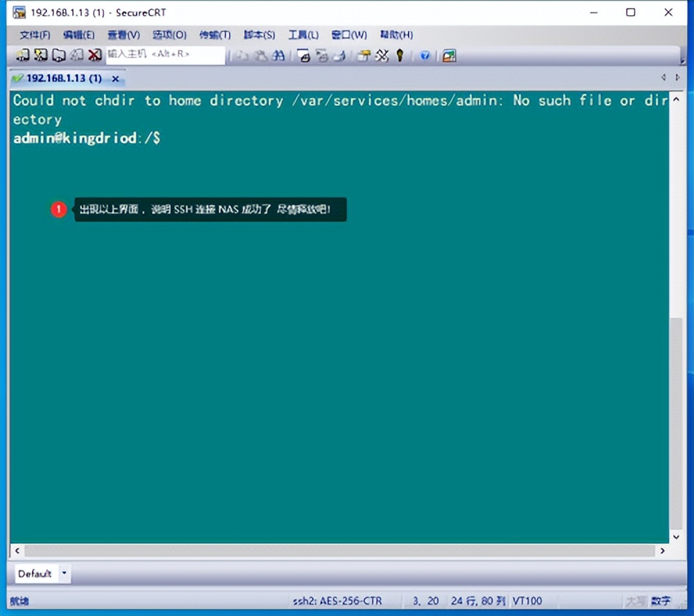
Task: Close the SecureCRT window
Action: click(668, 12)
